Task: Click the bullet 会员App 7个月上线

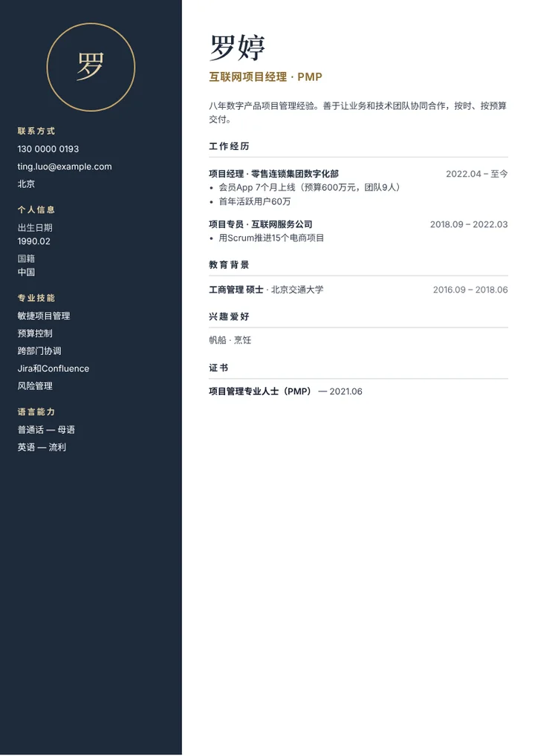Action: point(309,187)
